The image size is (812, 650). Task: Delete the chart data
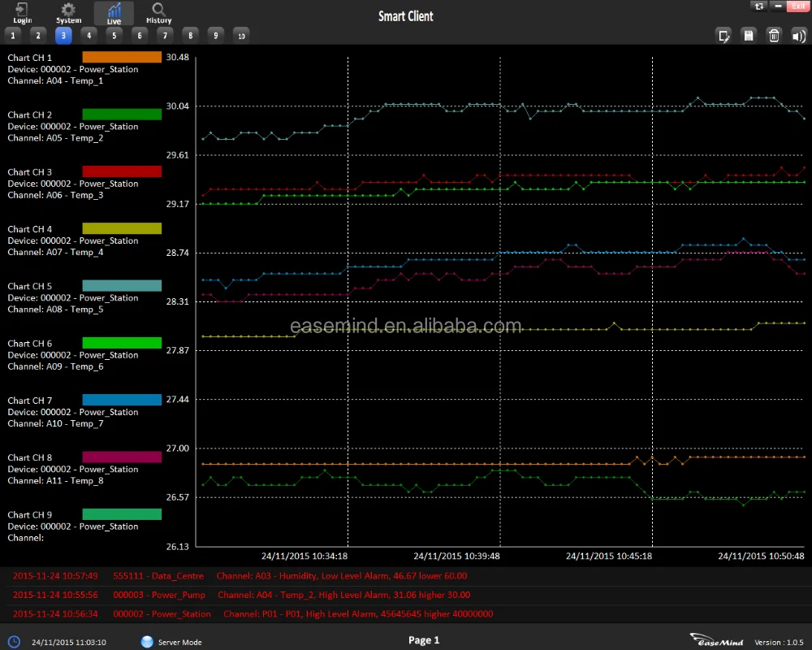[x=774, y=36]
